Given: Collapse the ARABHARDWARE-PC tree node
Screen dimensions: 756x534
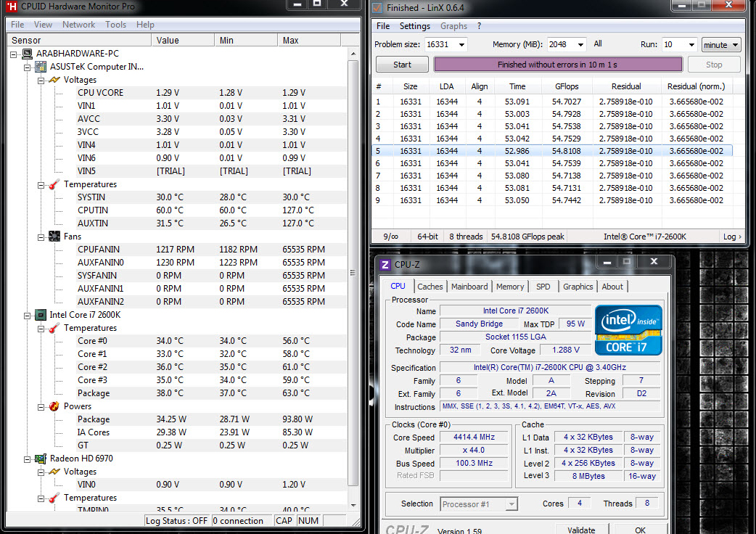Looking at the screenshot, I should (14, 54).
